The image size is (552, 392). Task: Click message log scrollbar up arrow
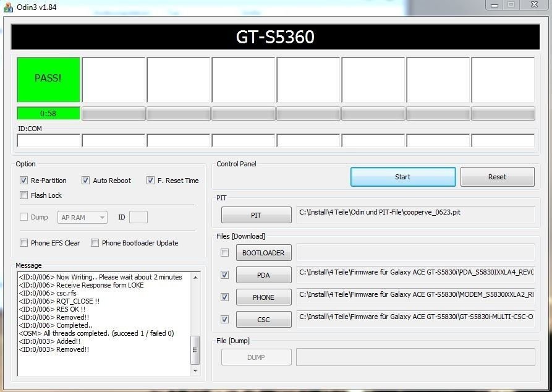point(195,278)
